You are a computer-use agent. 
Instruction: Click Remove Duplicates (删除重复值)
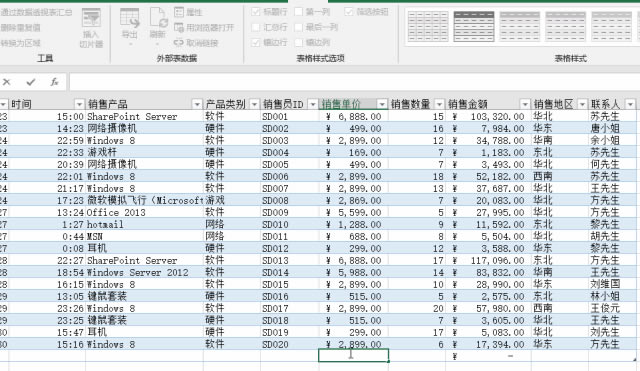tap(20, 28)
